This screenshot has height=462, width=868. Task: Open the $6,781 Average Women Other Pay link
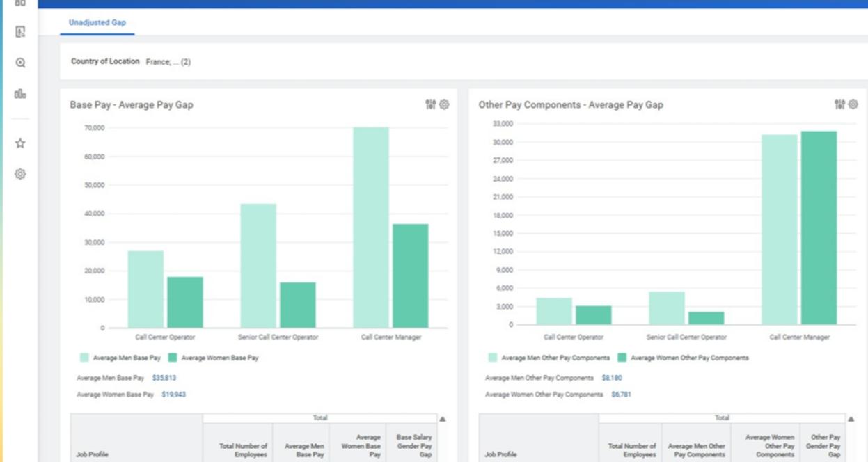[621, 395]
